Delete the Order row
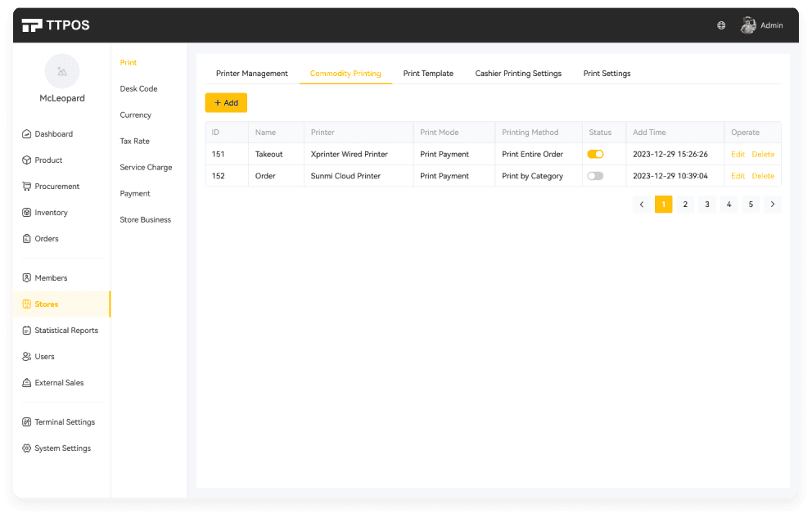The width and height of the screenshot is (812, 518). click(763, 176)
